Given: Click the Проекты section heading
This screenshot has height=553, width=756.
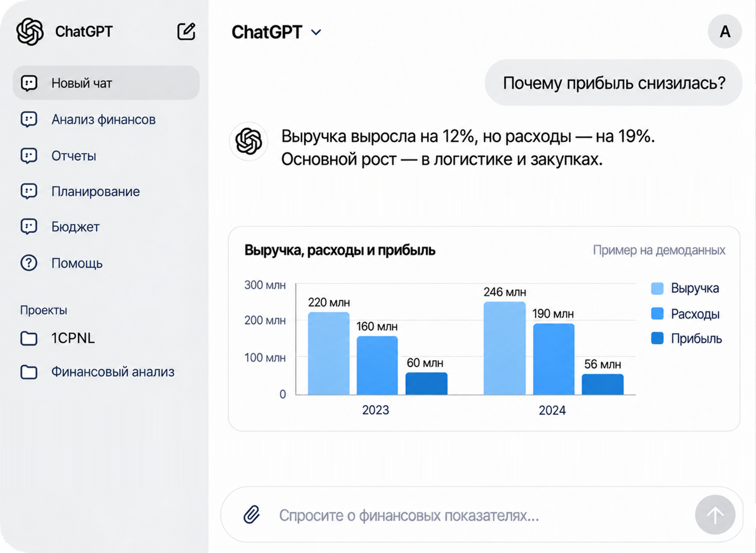Looking at the screenshot, I should [44, 310].
